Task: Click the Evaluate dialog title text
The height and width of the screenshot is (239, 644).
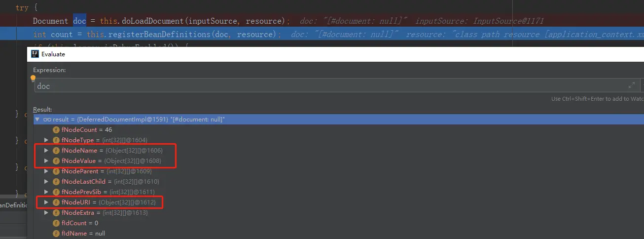Action: click(x=53, y=54)
